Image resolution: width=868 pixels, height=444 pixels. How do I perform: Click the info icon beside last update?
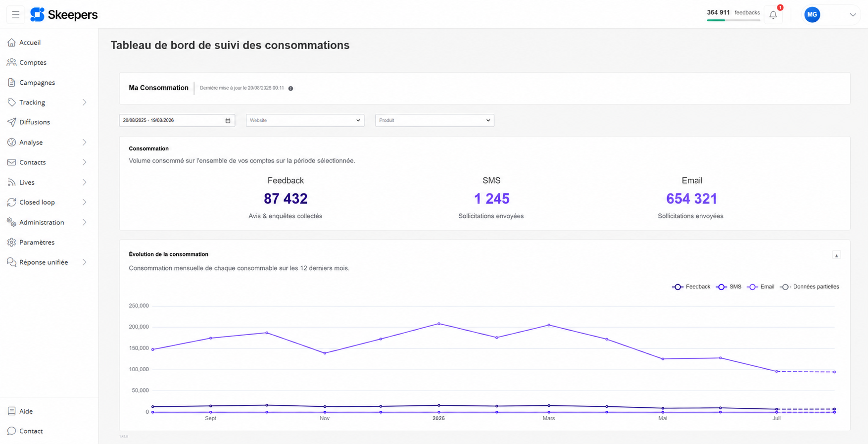tap(290, 89)
